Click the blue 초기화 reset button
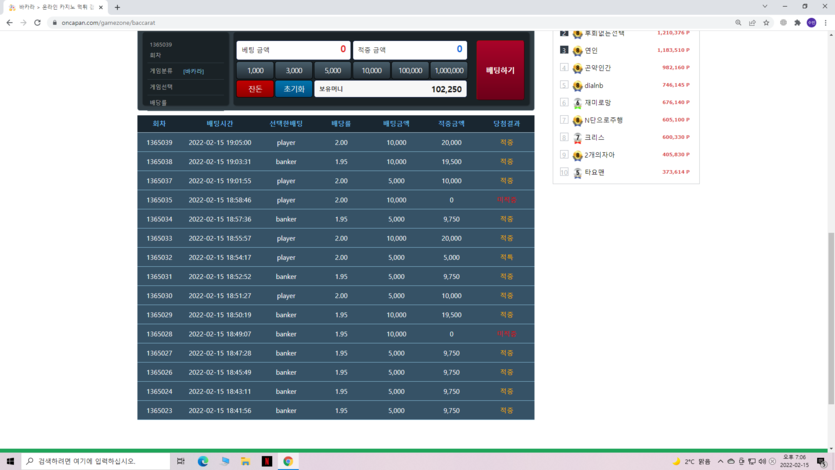 (x=294, y=89)
